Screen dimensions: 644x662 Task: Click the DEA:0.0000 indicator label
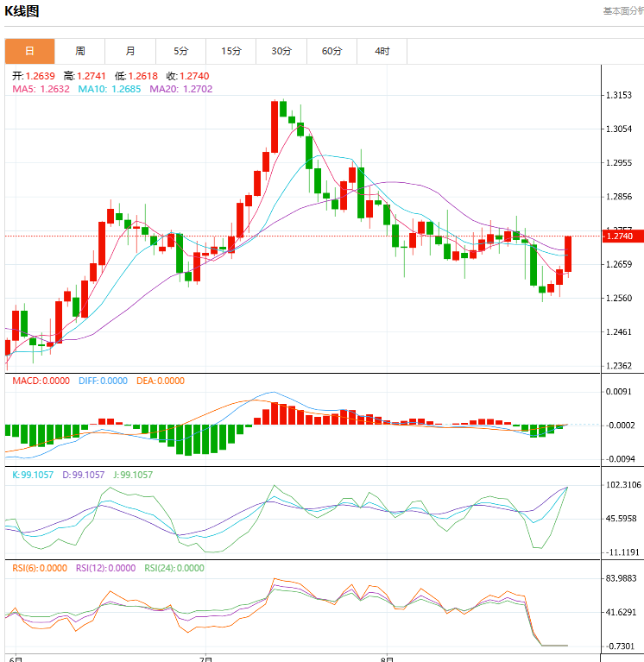click(x=161, y=381)
